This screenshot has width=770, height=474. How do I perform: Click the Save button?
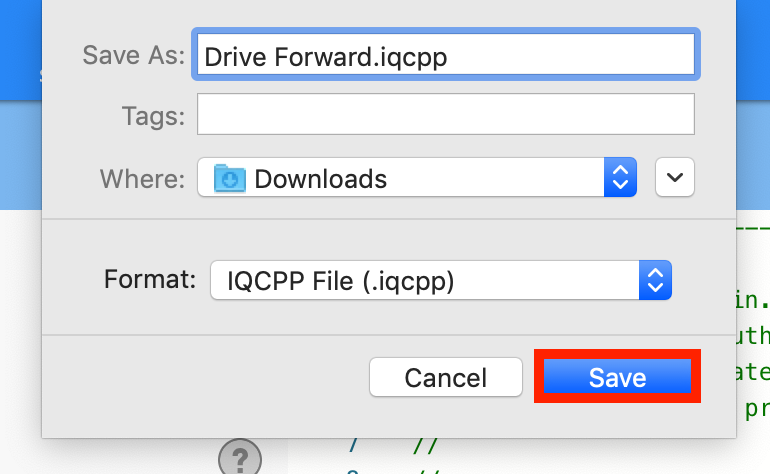pyautogui.click(x=617, y=377)
